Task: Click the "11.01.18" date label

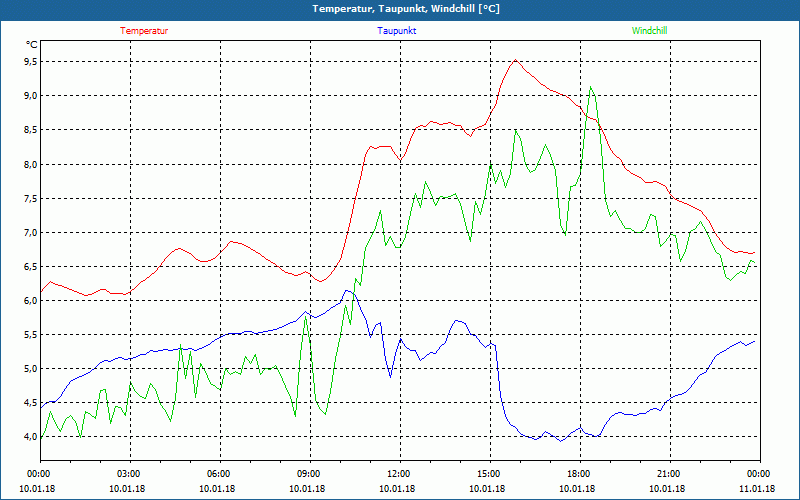Action: click(757, 489)
